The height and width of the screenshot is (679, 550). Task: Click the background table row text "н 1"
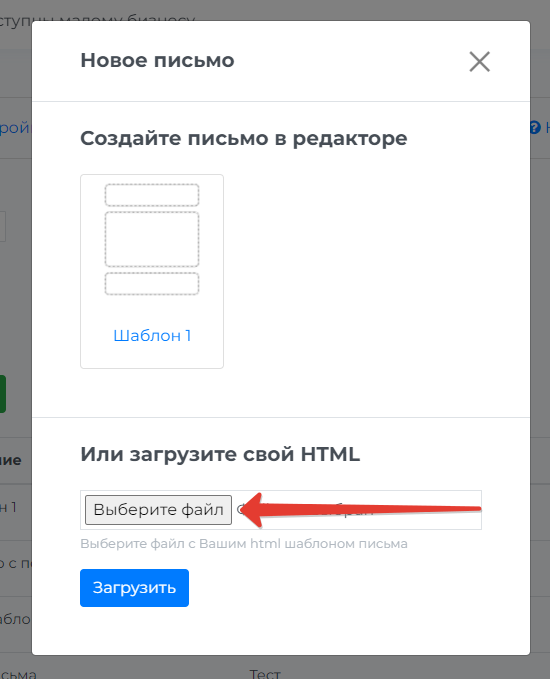point(8,507)
